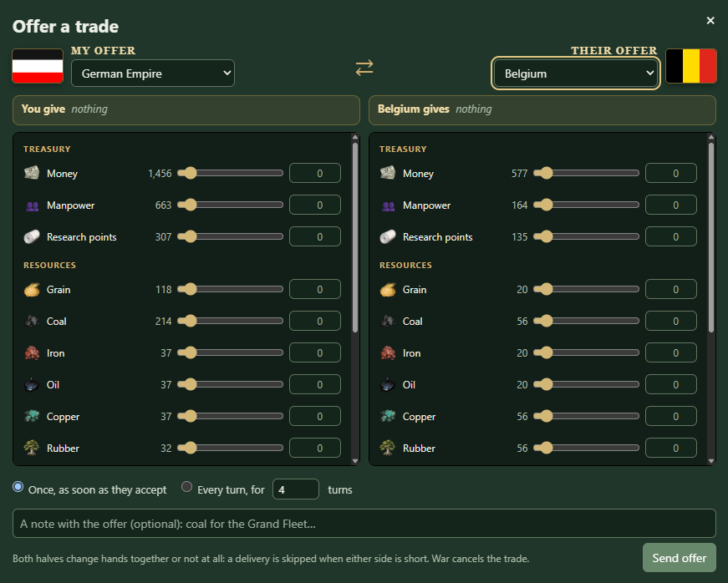This screenshot has width=728, height=583.
Task: Click the Money icon in Their Offer
Action: 388,173
